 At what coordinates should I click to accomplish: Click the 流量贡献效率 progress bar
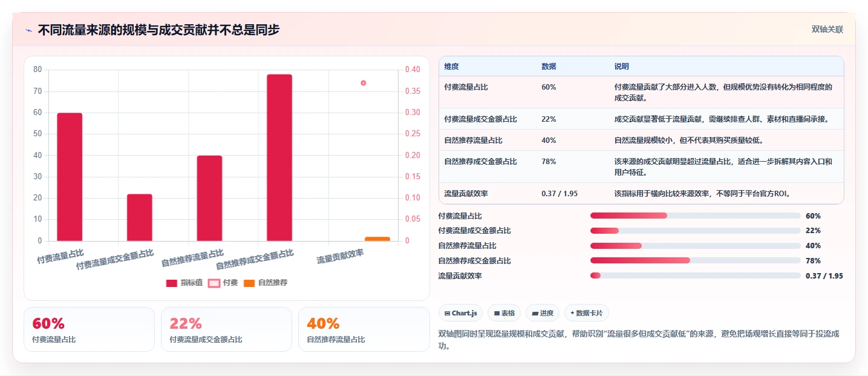pyautogui.click(x=695, y=275)
